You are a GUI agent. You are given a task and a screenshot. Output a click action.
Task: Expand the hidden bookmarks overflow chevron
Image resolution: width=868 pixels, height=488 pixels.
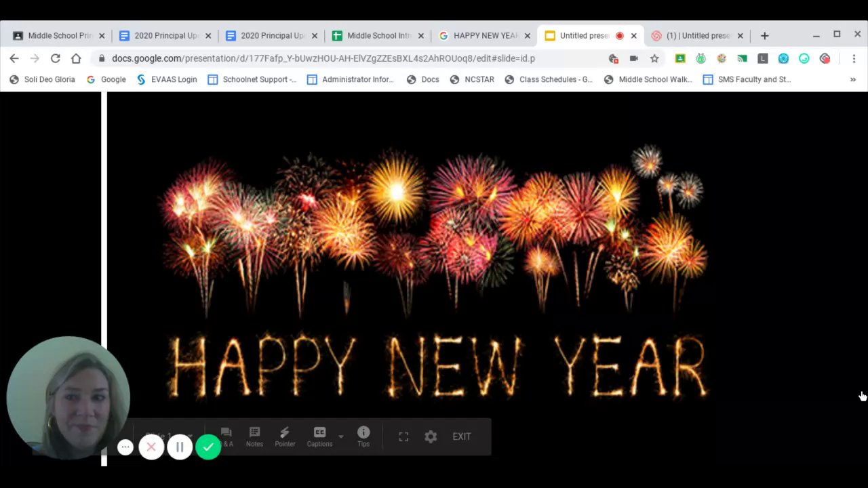coord(852,79)
